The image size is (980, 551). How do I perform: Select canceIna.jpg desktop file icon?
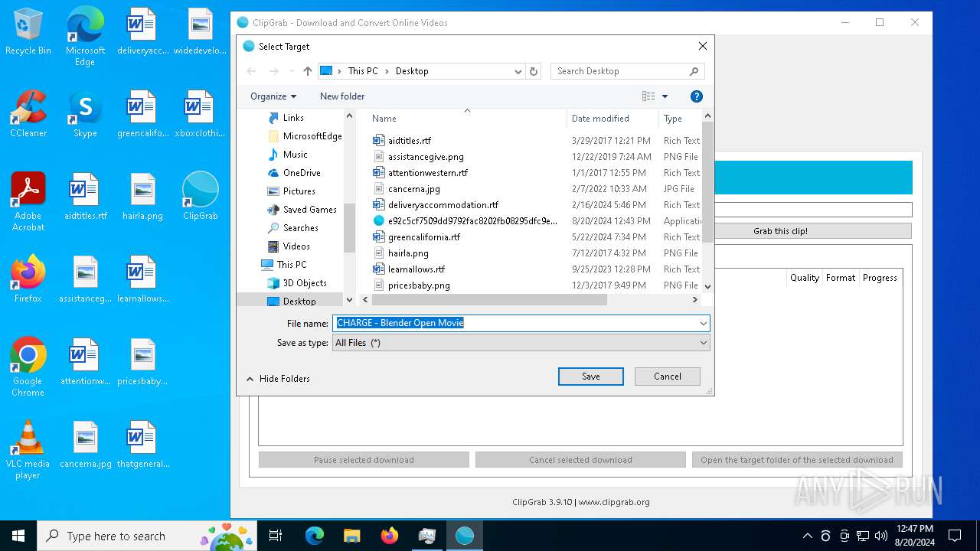85,445
